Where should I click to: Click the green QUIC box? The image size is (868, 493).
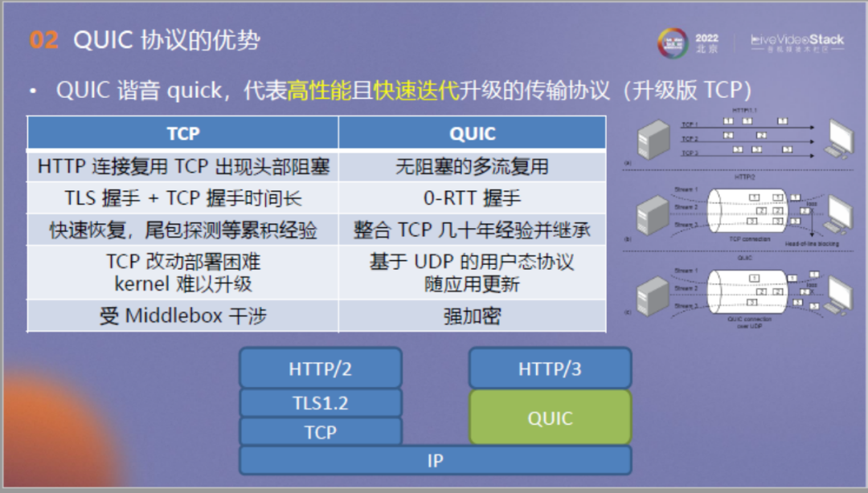point(549,418)
